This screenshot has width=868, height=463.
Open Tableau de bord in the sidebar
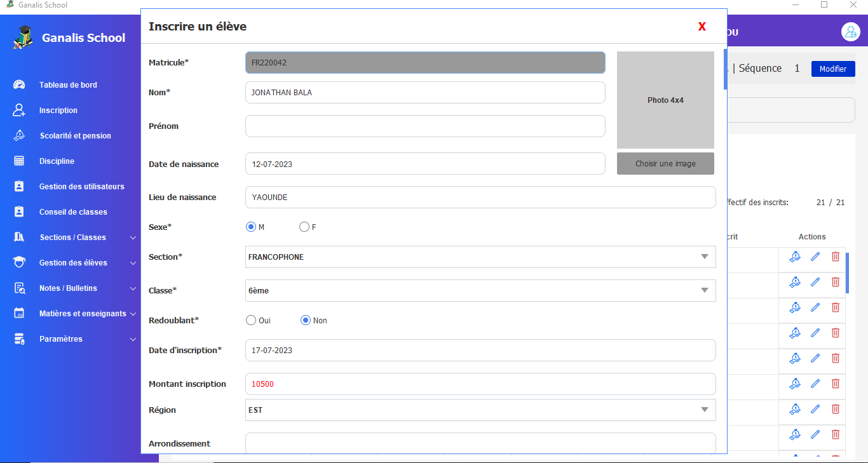point(68,85)
